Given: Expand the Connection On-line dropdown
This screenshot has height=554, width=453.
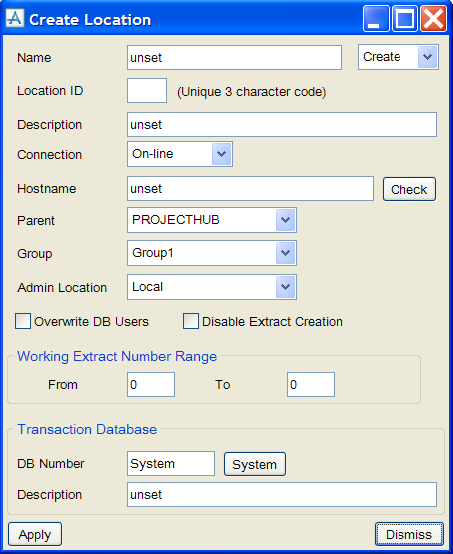Looking at the screenshot, I should [x=180, y=154].
